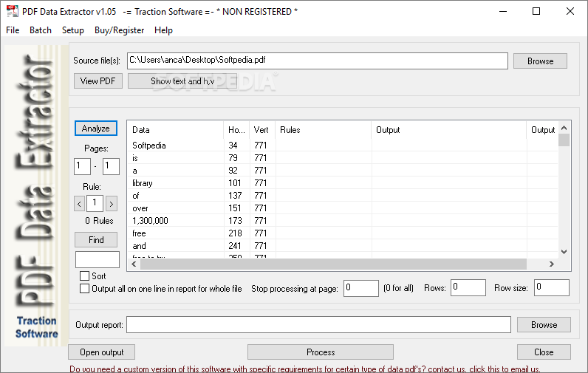
Task: Check Output all on one line option
Action: coord(85,289)
